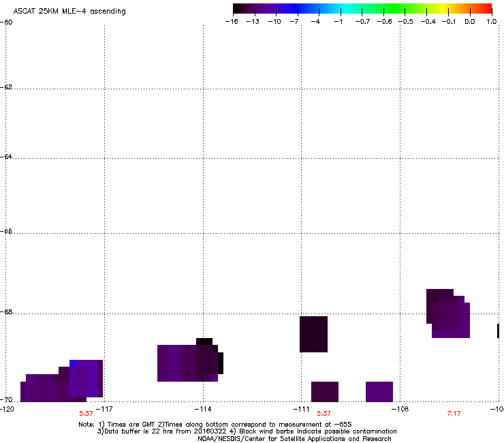Click the purple data block at the bottom near -108
The height and width of the screenshot is (443, 504).
click(x=379, y=391)
